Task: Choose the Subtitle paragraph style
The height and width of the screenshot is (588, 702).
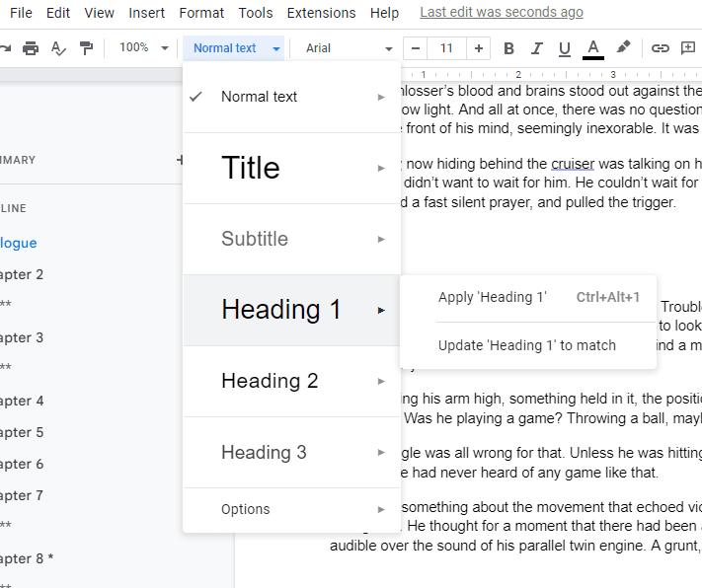Action: point(291,239)
